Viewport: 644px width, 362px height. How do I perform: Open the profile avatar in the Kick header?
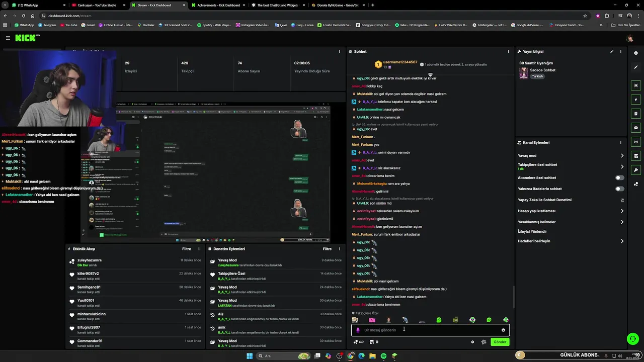coord(629,38)
